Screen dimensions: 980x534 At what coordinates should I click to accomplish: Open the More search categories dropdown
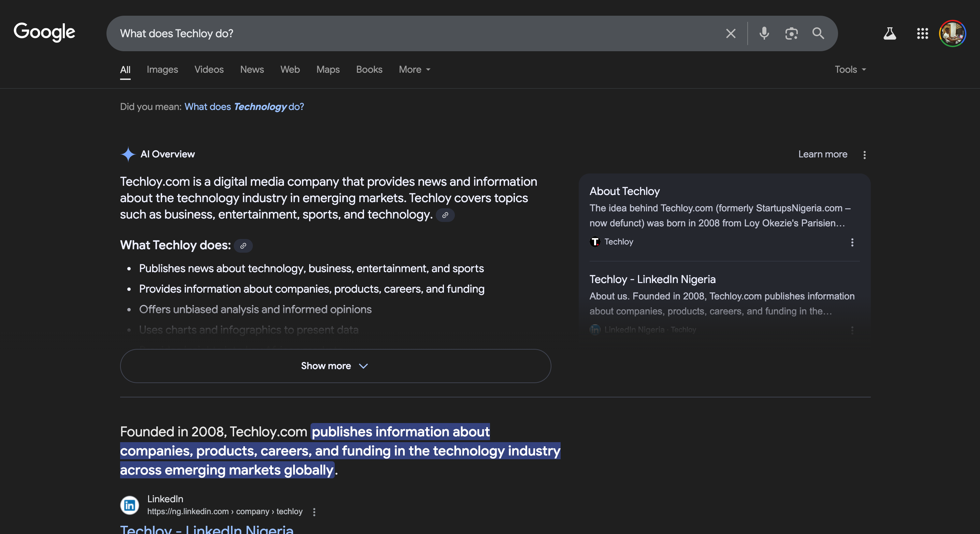click(414, 70)
